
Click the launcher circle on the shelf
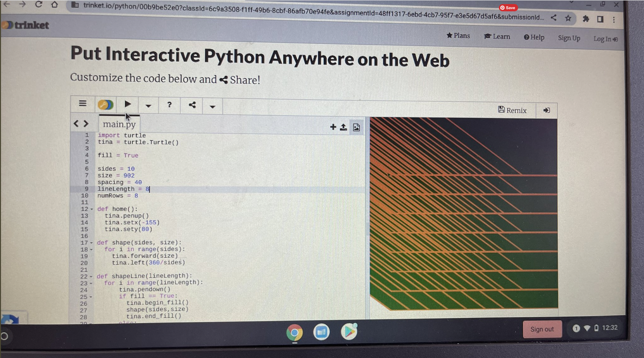pos(4,336)
